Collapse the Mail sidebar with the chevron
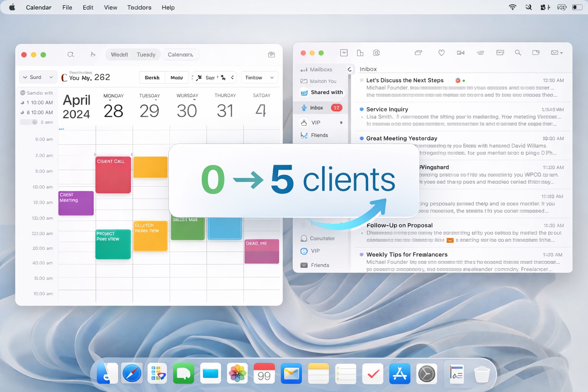588x392 pixels. tap(350, 69)
